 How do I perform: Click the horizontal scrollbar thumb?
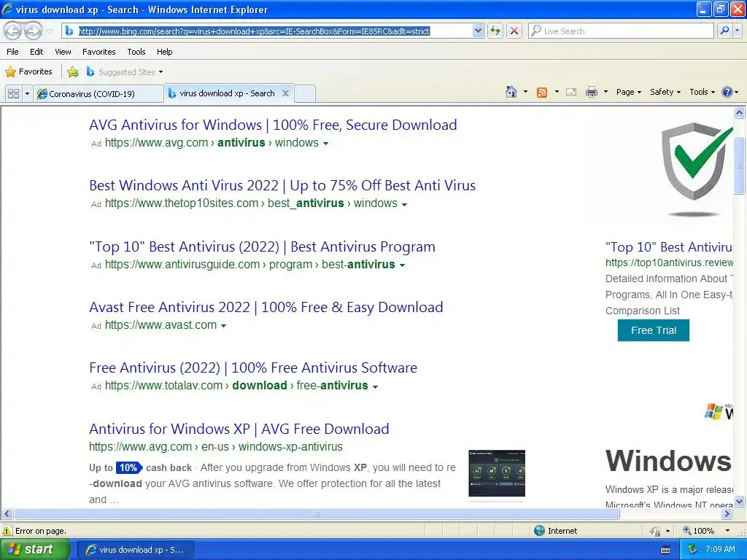click(x=317, y=514)
